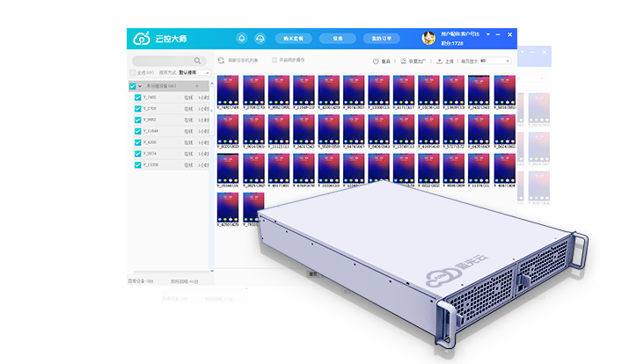Screen dimensions: 644x364
Task: Click the restart (重启) power icon
Action: click(x=376, y=62)
